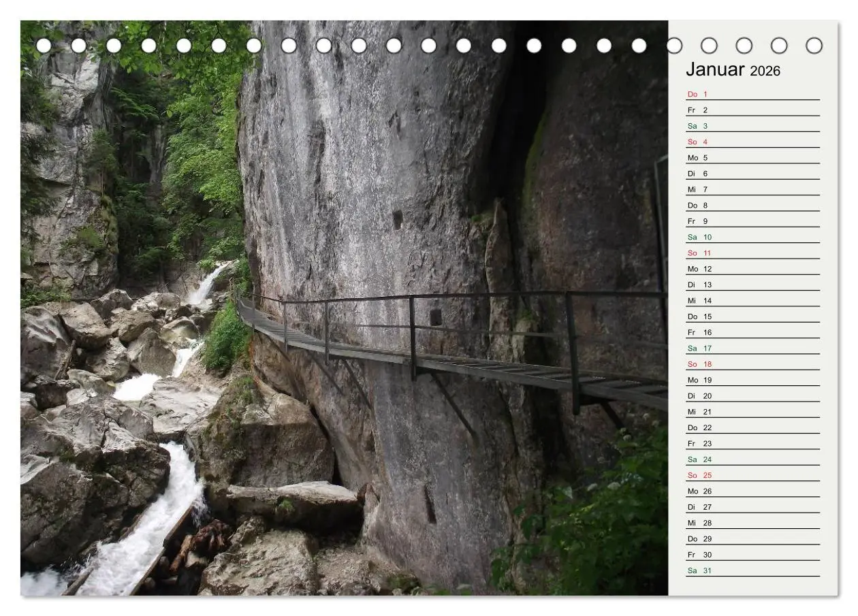Select the calendar row 'Sa 10'

tap(752, 237)
